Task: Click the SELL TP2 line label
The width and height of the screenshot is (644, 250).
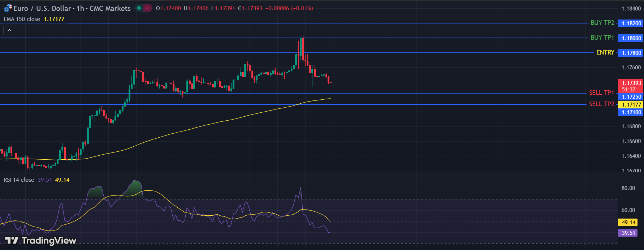Action: (x=601, y=104)
